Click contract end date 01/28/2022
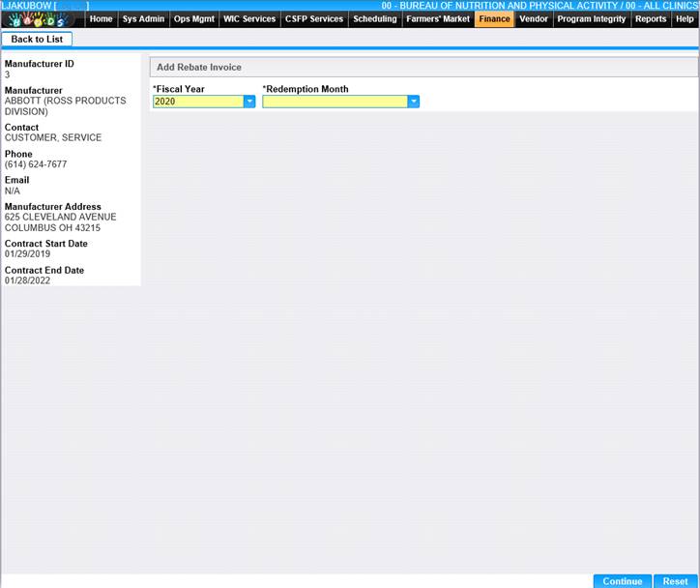 click(x=27, y=280)
